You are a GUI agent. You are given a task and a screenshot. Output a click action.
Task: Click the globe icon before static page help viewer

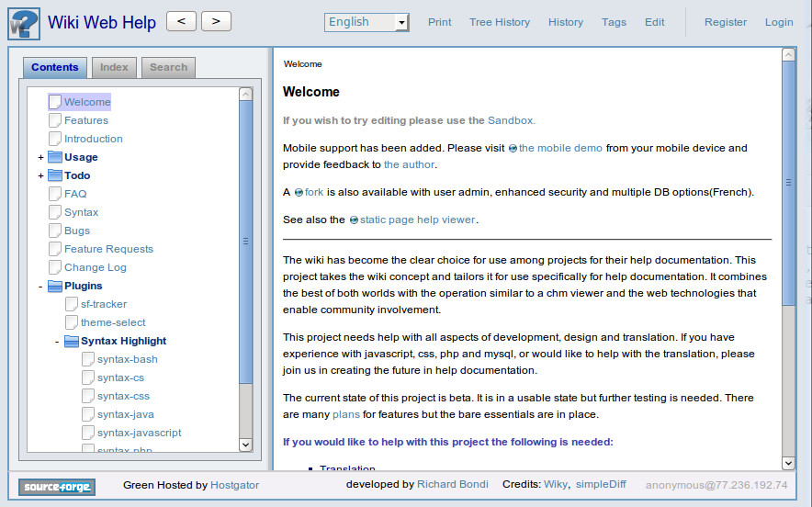point(354,220)
